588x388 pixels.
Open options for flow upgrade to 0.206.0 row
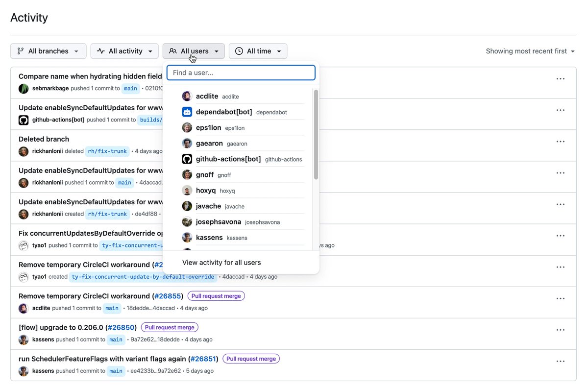point(561,330)
